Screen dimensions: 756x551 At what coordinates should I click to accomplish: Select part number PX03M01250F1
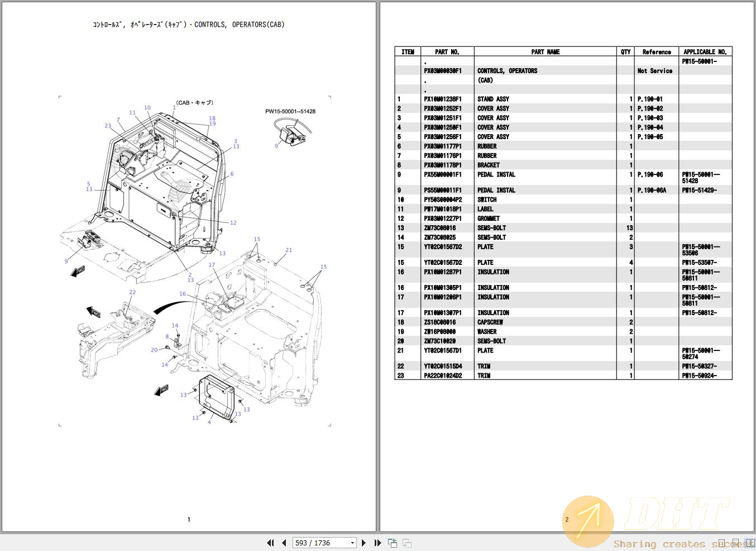[x=443, y=128]
